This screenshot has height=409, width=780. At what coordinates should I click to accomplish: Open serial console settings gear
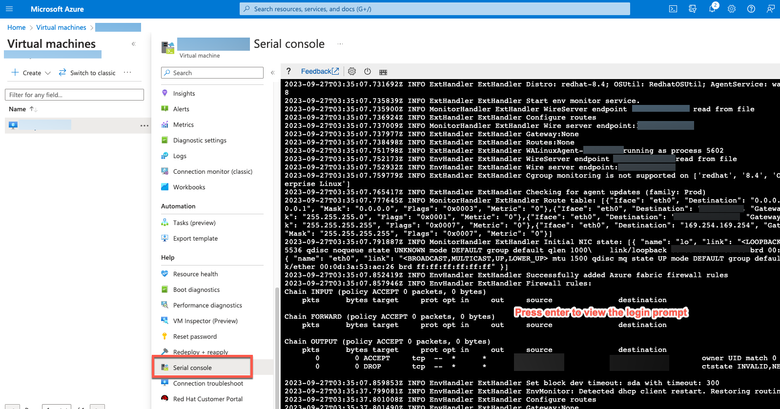352,71
